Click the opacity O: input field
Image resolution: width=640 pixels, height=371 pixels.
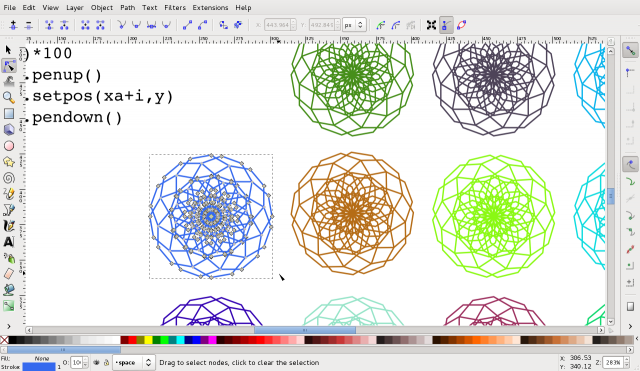(x=76, y=362)
